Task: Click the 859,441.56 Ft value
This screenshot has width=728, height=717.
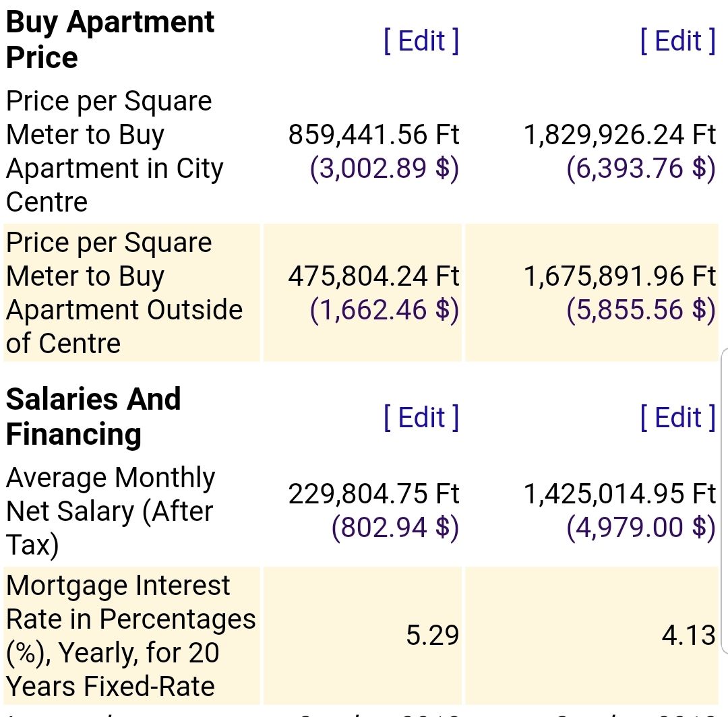Action: [x=373, y=135]
